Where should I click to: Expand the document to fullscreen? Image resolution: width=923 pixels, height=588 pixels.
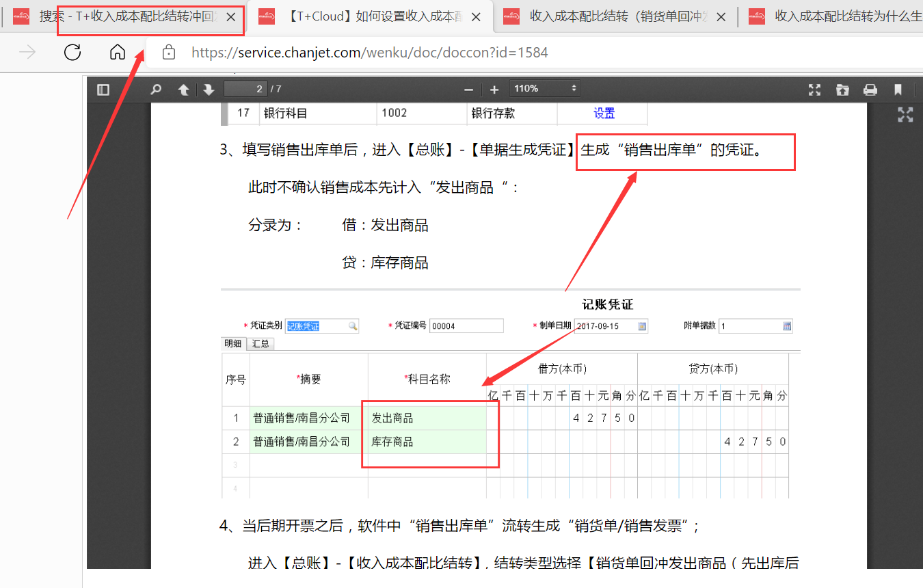(x=905, y=115)
